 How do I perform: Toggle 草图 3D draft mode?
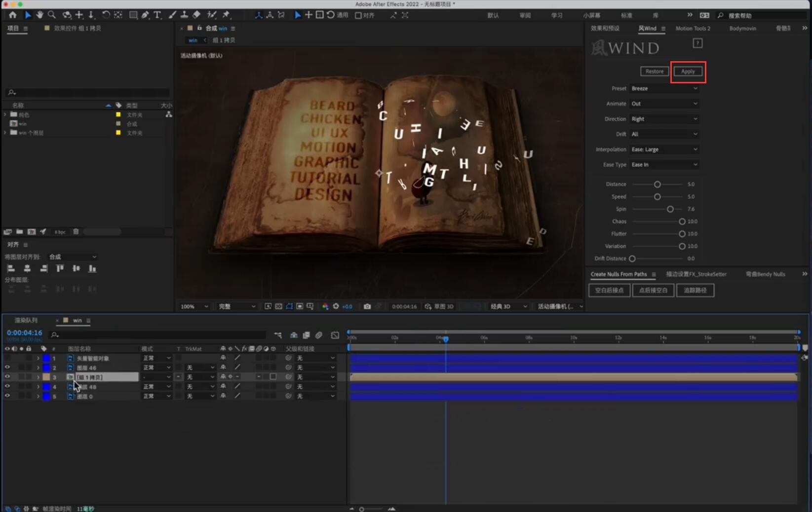click(439, 306)
